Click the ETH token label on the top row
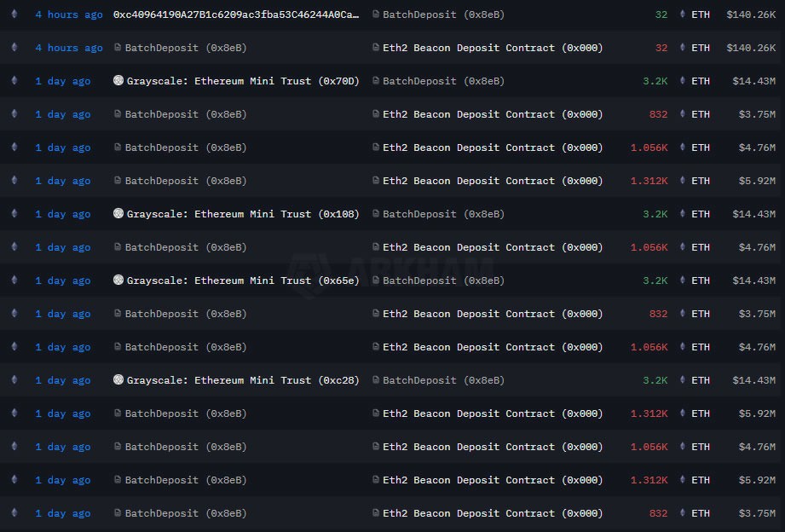 click(701, 14)
